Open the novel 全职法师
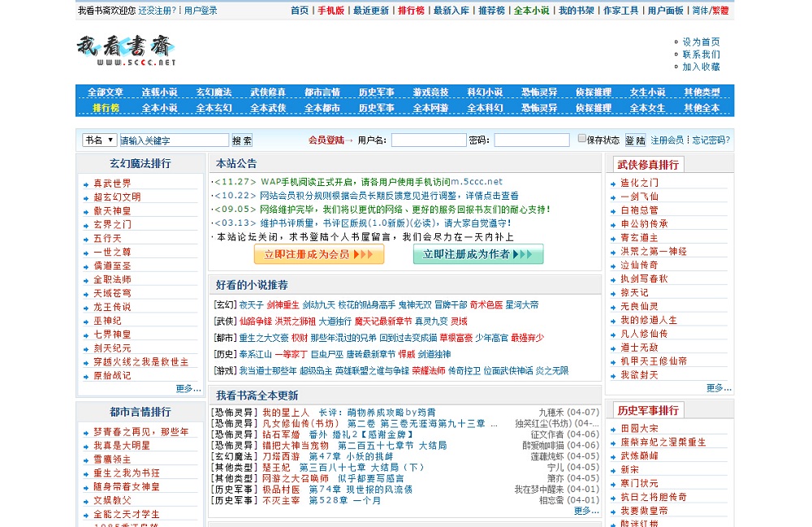Screen dimensions: 812x527 [112, 279]
